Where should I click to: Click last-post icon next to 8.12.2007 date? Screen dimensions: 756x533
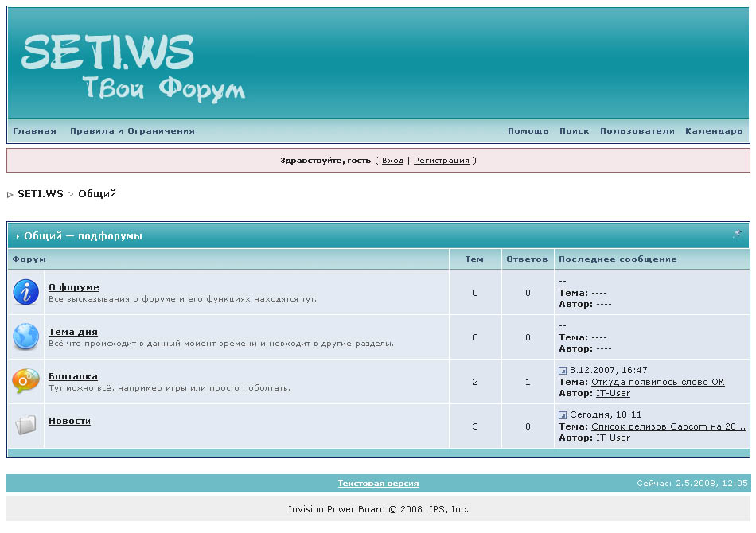563,371
